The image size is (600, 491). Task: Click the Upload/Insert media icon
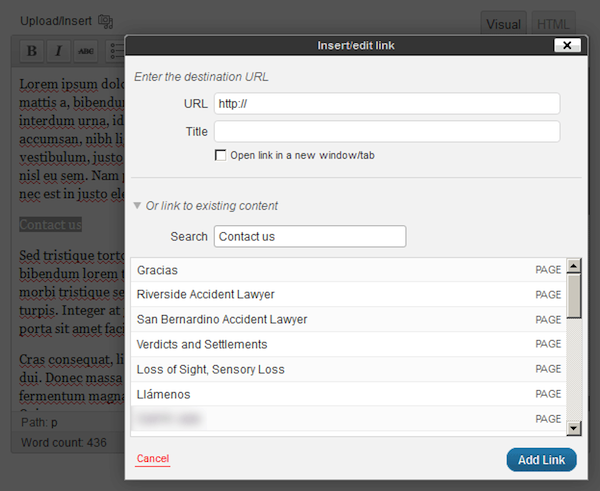(x=106, y=21)
